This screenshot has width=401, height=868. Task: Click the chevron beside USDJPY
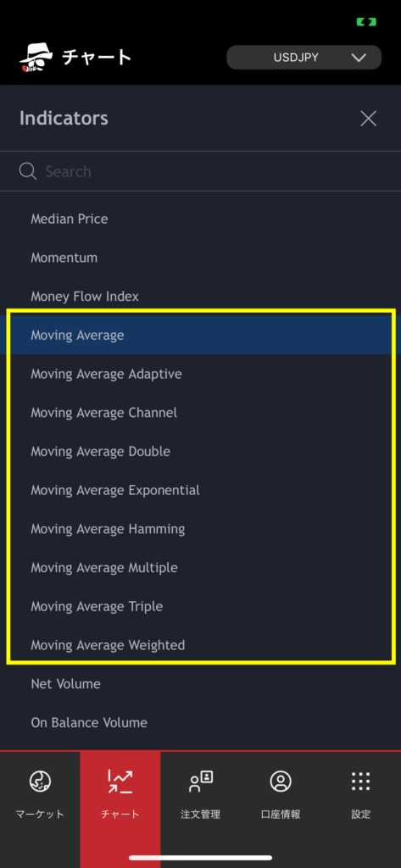pyautogui.click(x=359, y=58)
